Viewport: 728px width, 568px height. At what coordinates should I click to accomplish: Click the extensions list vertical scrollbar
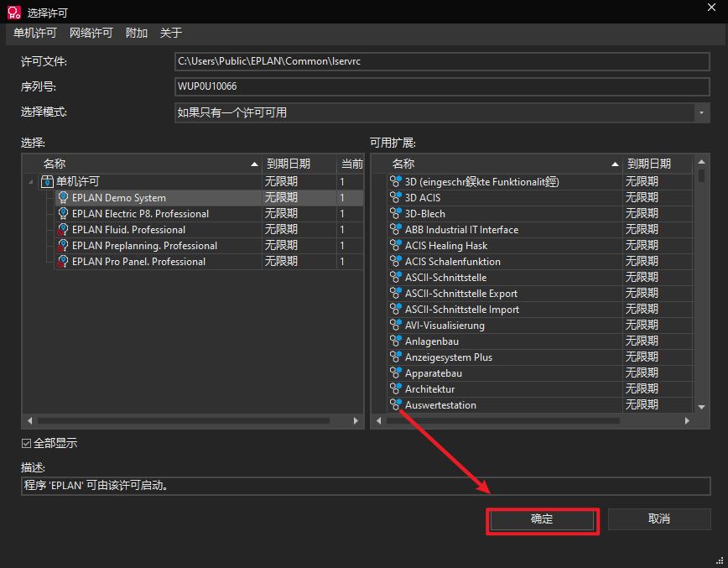pos(702,285)
